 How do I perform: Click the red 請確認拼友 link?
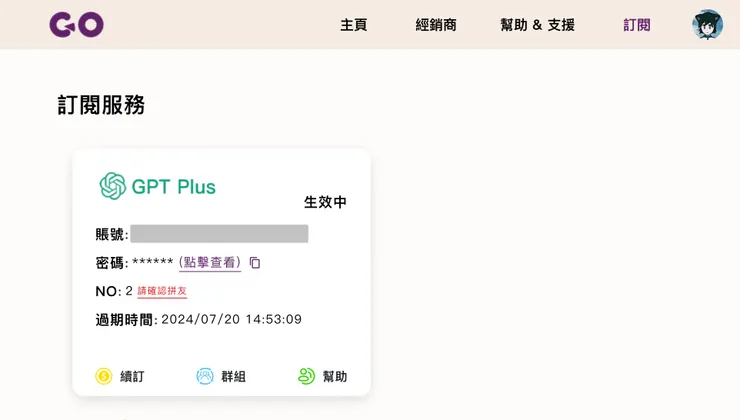(162, 292)
